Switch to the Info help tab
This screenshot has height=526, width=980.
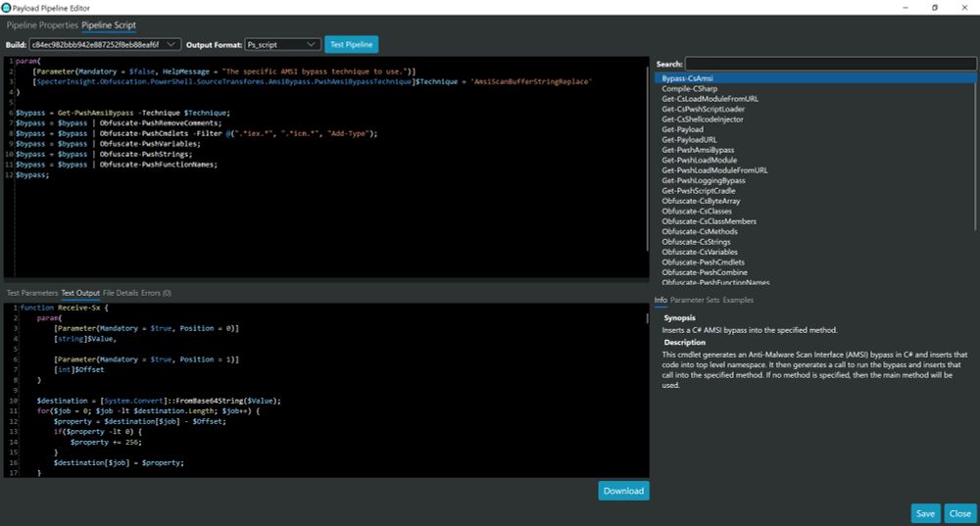(661, 300)
